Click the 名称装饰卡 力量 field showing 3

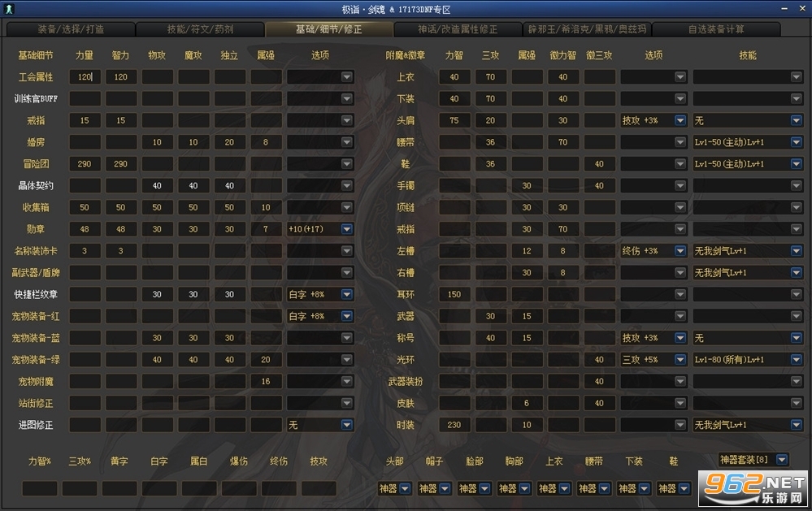85,250
